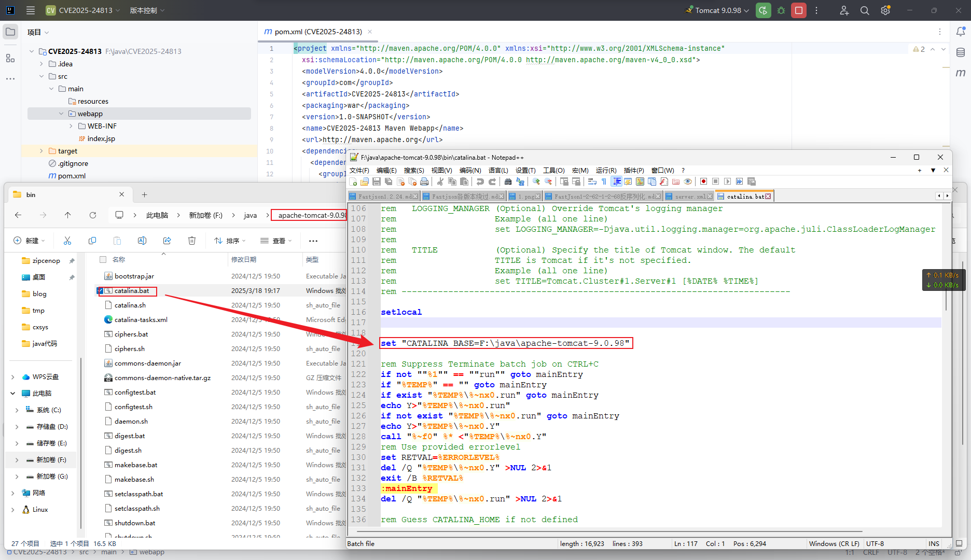Select index.jsp in IDE project tree
Viewport: 971px width, 560px height.
coord(101,138)
